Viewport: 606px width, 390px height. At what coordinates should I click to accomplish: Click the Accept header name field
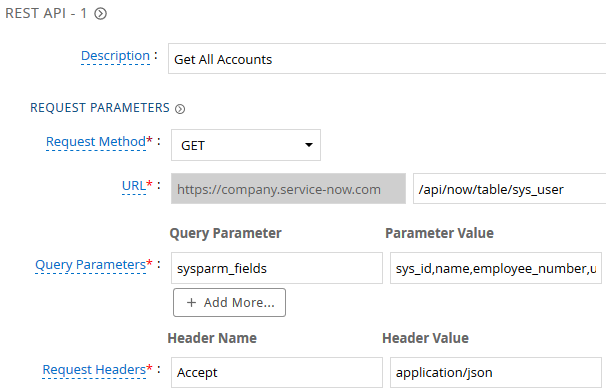pos(277,373)
